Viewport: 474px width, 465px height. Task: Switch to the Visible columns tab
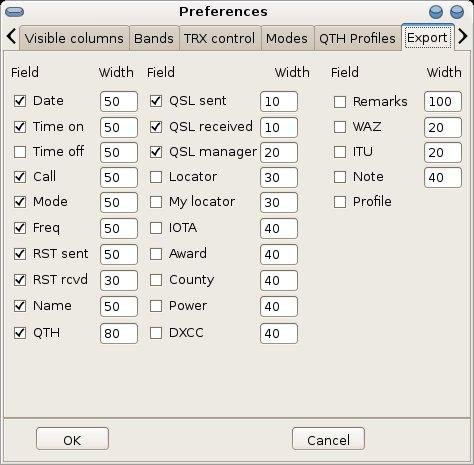click(74, 38)
